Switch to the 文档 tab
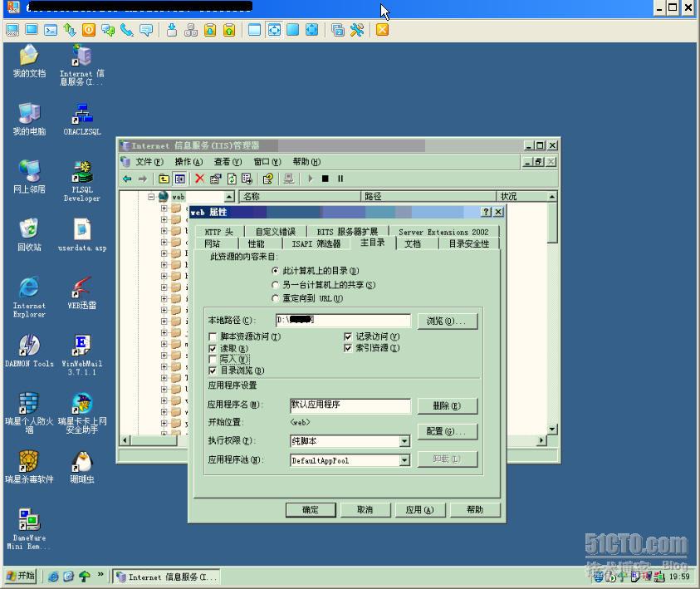This screenshot has height=589, width=700. pyautogui.click(x=413, y=243)
